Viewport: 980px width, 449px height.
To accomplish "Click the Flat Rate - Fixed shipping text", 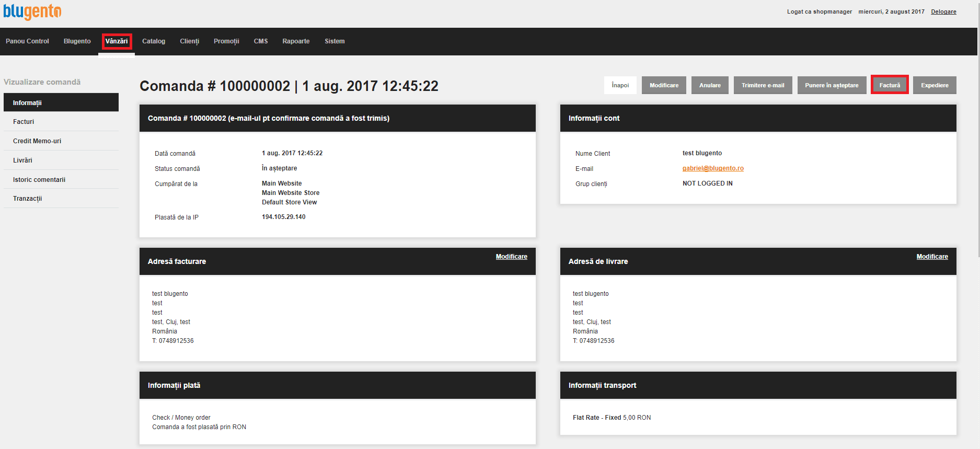I will point(597,418).
